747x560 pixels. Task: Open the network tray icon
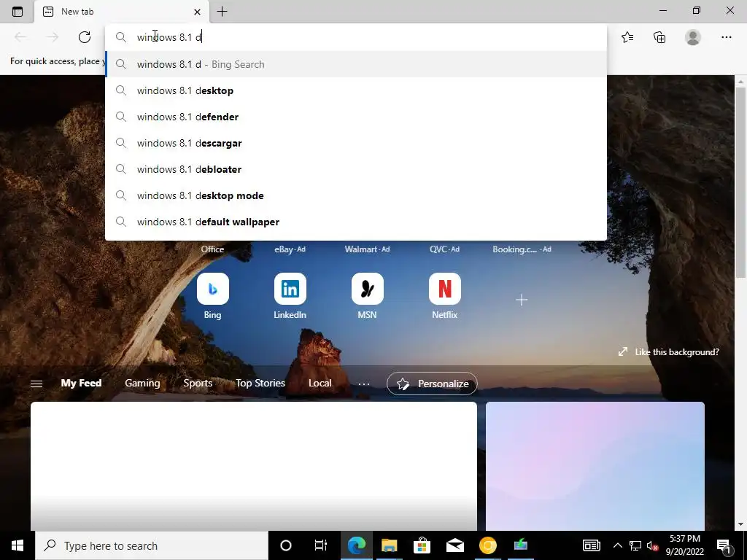click(635, 545)
